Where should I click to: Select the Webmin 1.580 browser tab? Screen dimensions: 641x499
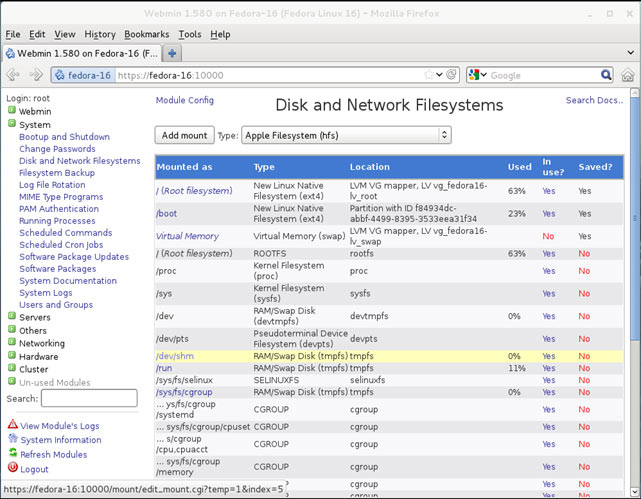point(82,54)
